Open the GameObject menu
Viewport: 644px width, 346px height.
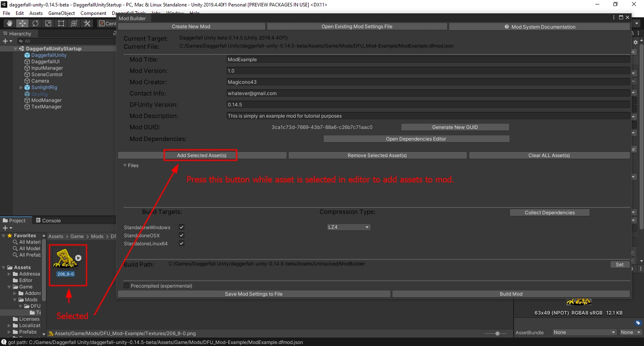point(62,13)
